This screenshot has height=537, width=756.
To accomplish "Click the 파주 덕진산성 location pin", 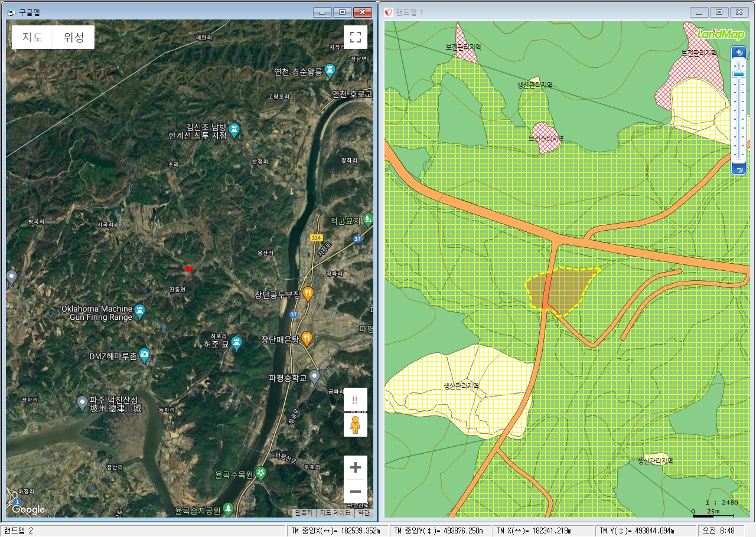I will 83,402.
